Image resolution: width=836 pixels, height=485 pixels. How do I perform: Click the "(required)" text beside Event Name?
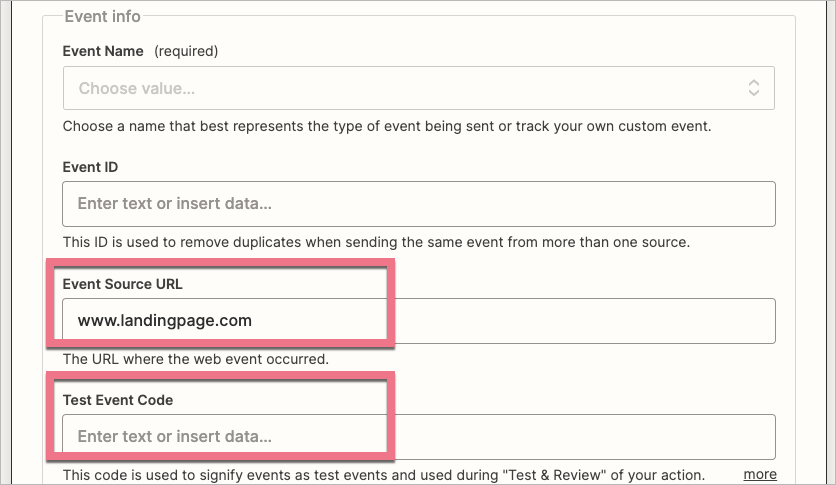185,51
